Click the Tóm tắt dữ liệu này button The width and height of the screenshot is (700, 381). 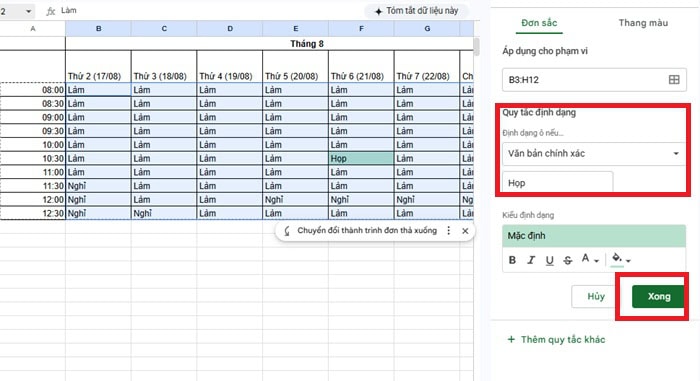417,11
